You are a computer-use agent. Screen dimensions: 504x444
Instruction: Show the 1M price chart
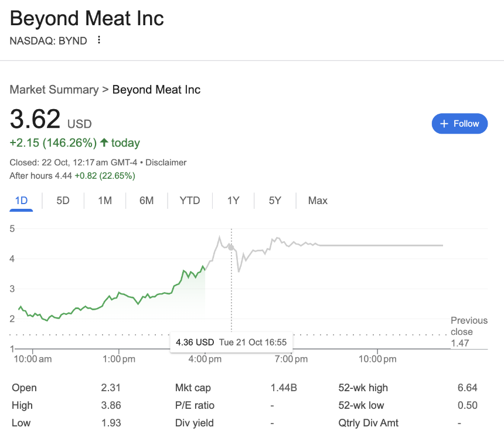(105, 201)
